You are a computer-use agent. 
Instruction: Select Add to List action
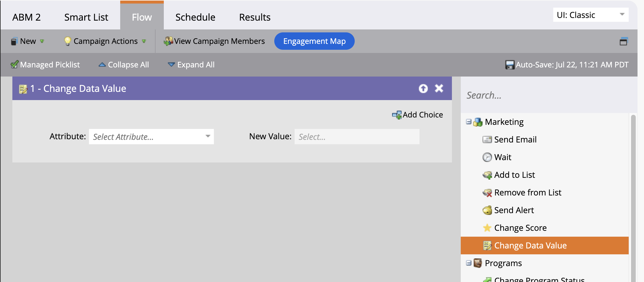coord(514,175)
